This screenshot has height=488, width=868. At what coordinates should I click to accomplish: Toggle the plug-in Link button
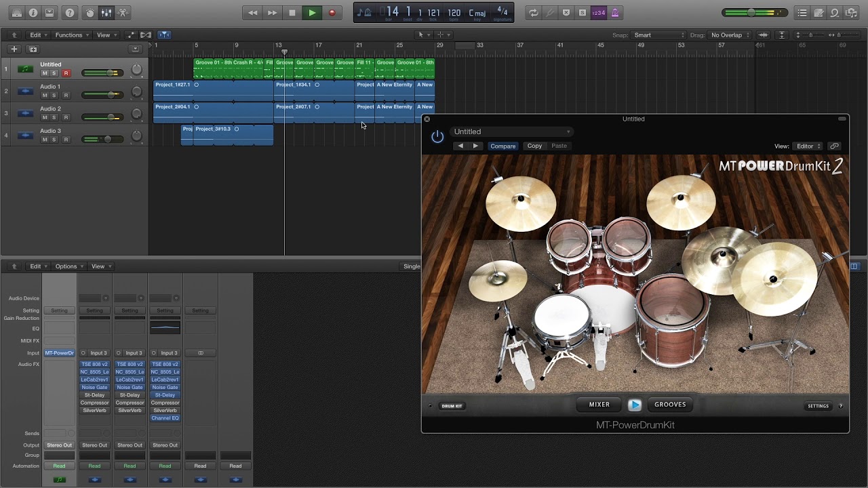click(835, 146)
